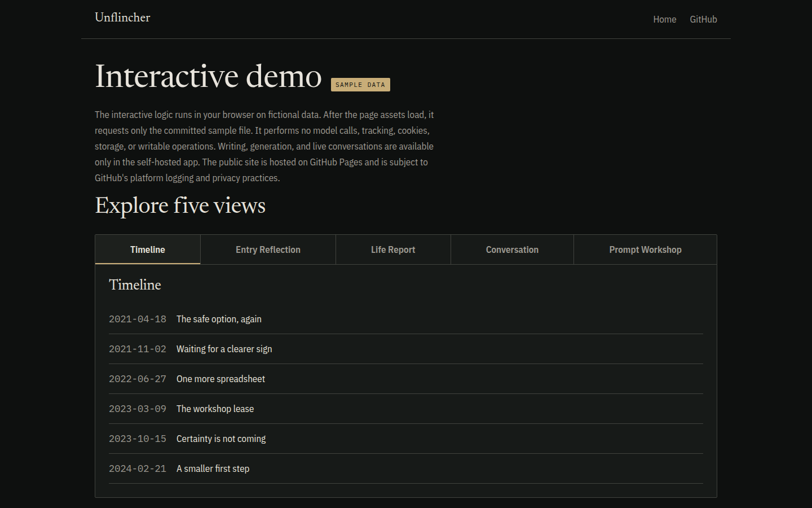
Task: Open 'A smaller first step' entry
Action: [406, 468]
